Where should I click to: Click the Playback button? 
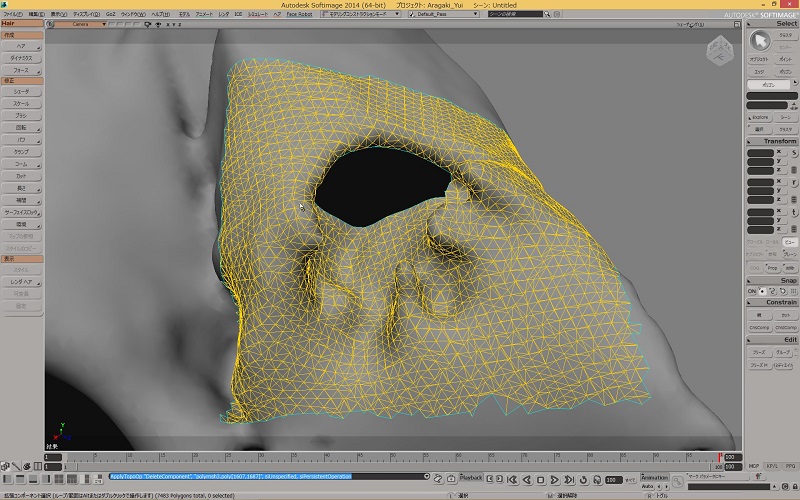click(471, 478)
